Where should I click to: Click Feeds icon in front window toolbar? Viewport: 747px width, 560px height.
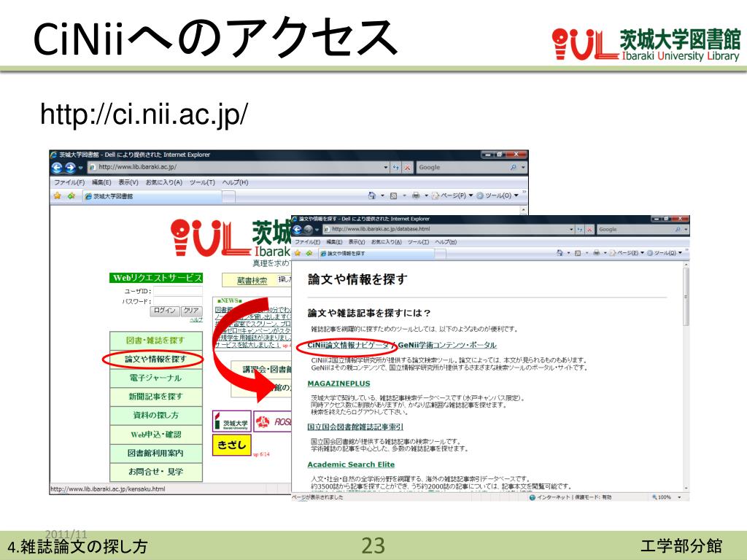pyautogui.click(x=578, y=253)
